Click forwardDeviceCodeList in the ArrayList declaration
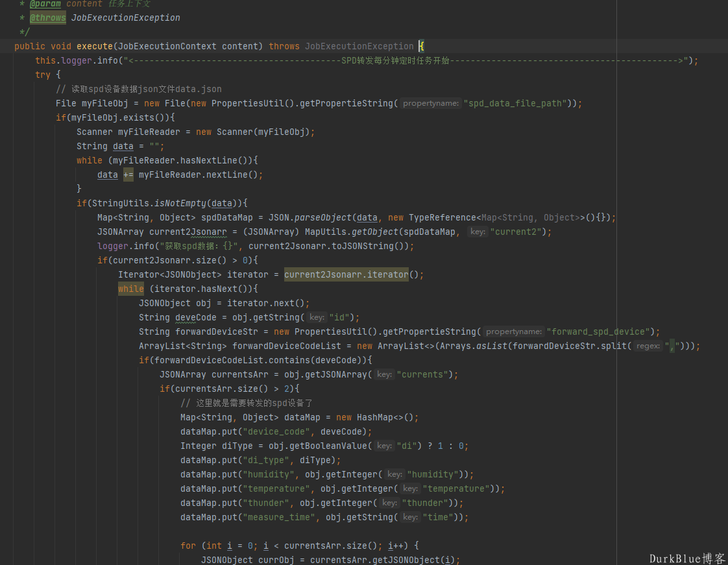 (287, 346)
